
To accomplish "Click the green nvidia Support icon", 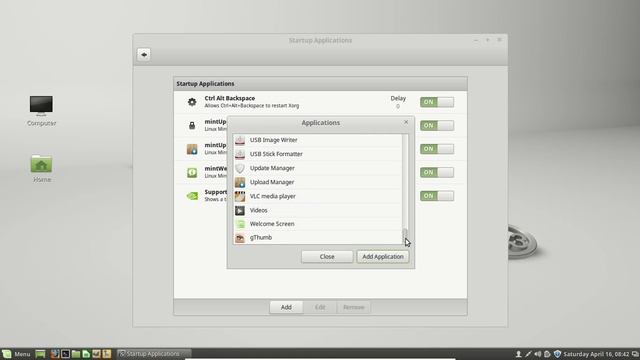I will tap(192, 196).
